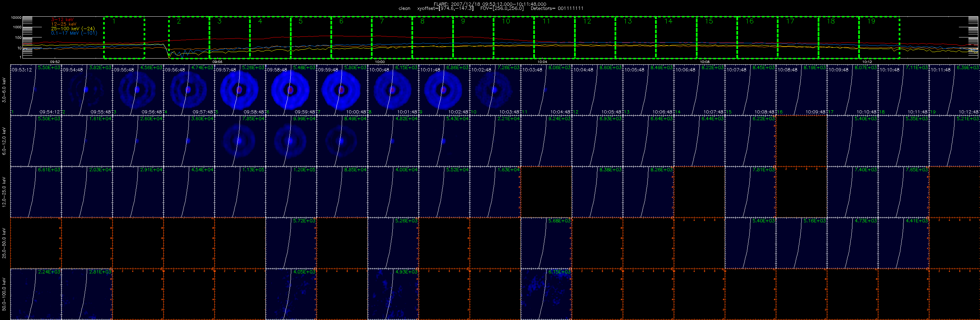Open the 25.0-50.0 keV image labeled 5.68E+03
The width and height of the screenshot is (980, 320).
click(546, 243)
